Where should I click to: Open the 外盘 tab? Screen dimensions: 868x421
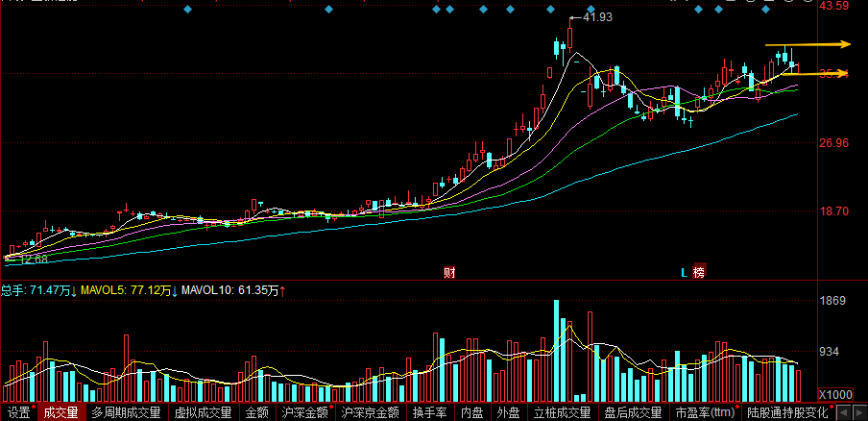point(508,412)
